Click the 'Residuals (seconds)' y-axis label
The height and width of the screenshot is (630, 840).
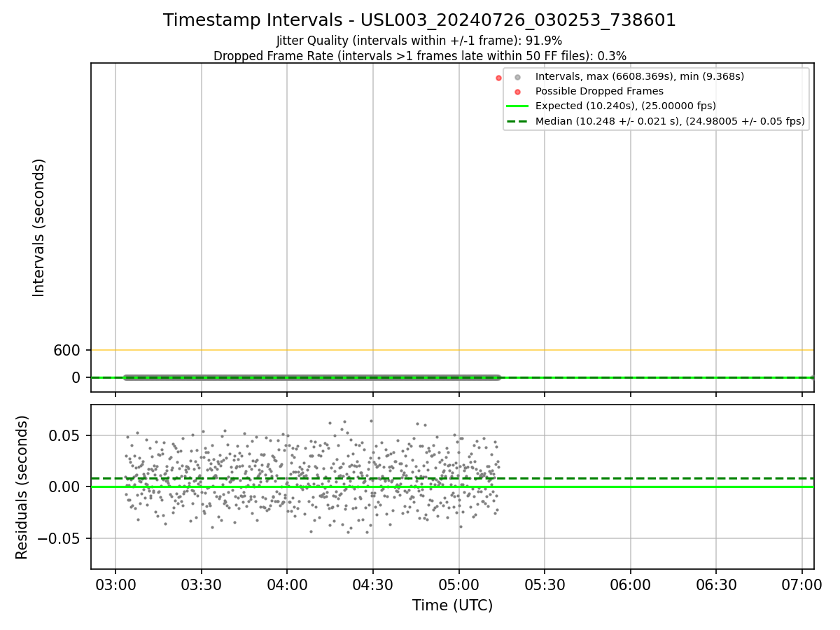(x=22, y=487)
